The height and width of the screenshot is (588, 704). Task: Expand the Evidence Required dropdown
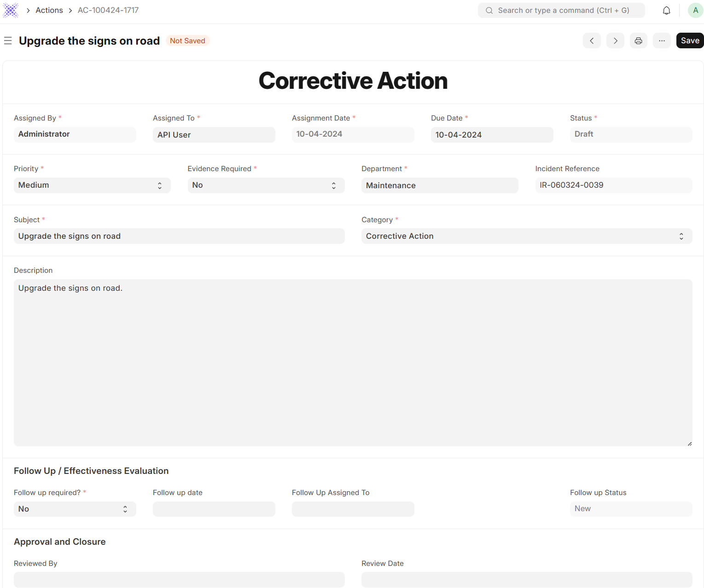point(266,185)
